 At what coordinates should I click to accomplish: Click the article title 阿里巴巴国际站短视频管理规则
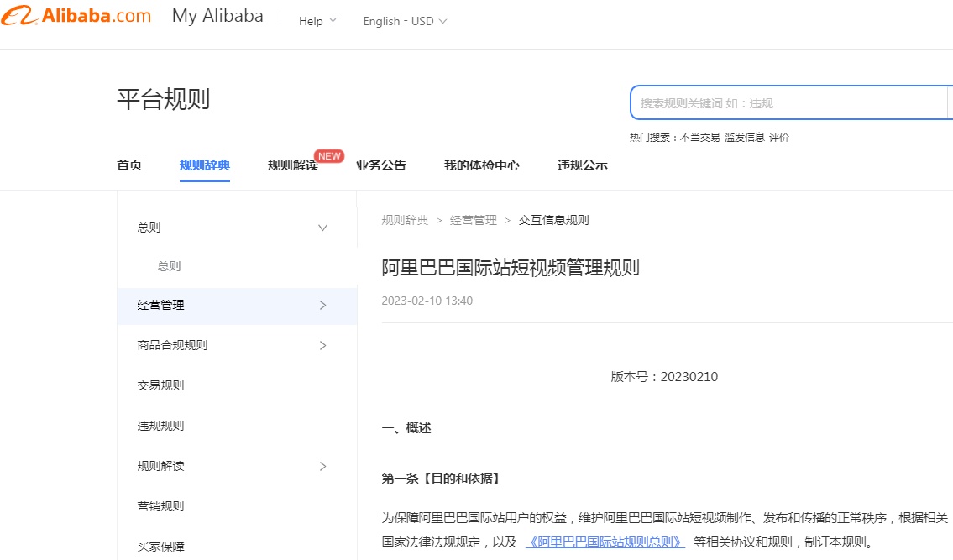[x=511, y=268]
